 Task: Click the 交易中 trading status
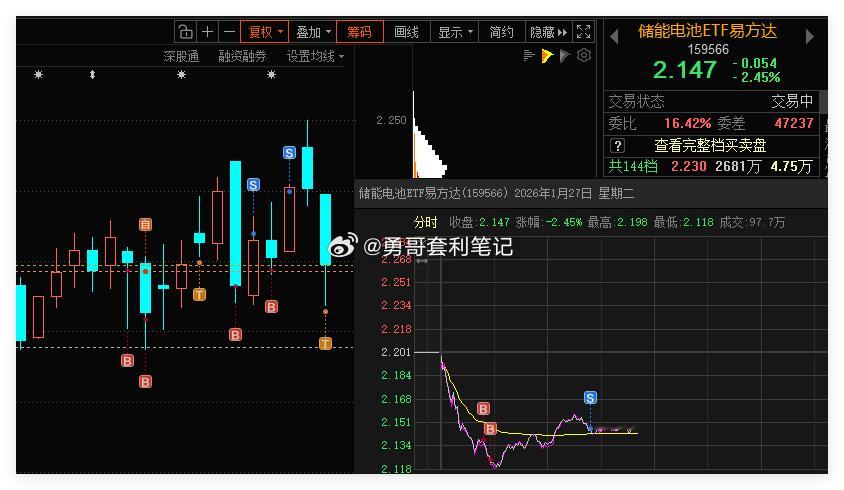[792, 101]
